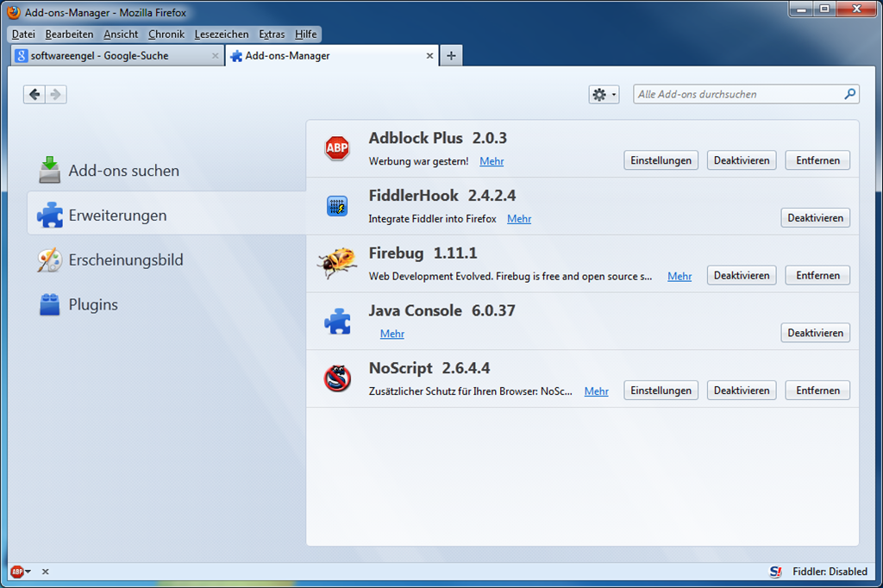Image resolution: width=883 pixels, height=588 pixels.
Task: Open the gear tools dropdown menu
Action: (x=604, y=95)
